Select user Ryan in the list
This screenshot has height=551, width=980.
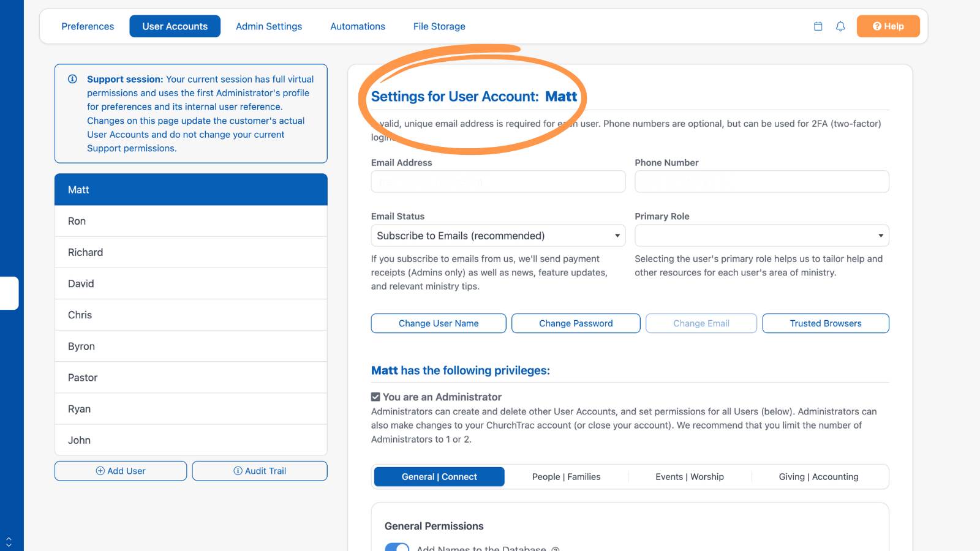(x=191, y=409)
